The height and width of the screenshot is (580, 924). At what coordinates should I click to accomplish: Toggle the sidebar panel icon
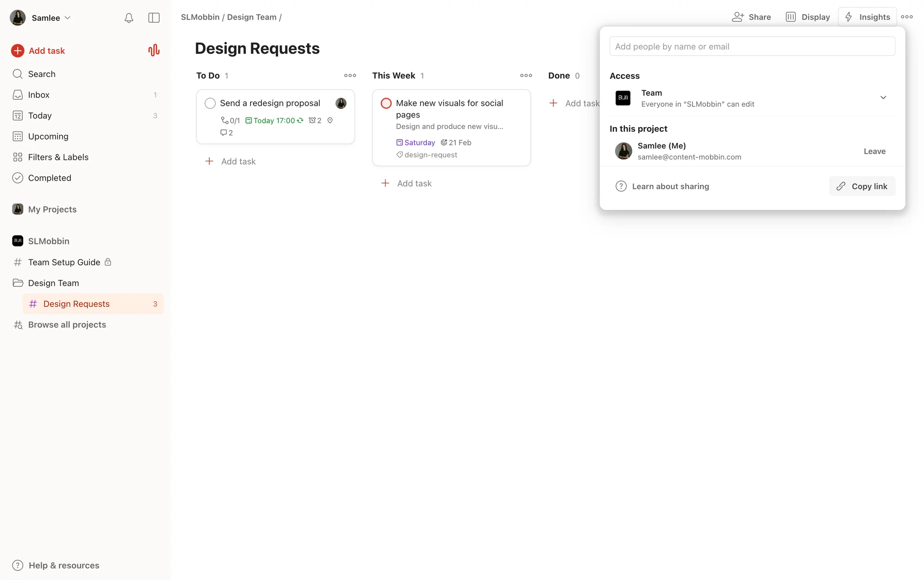pyautogui.click(x=154, y=18)
